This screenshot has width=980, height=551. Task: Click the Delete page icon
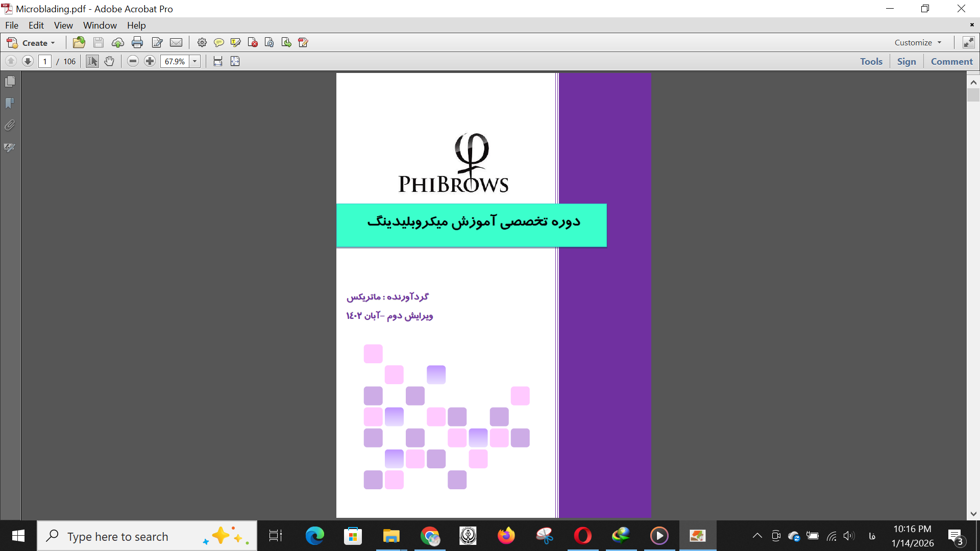[x=253, y=43]
